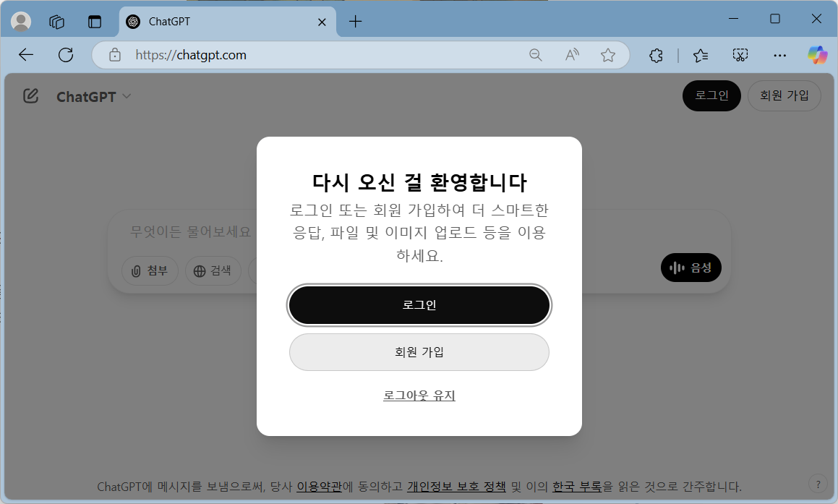
Task: Open Settings and more ellipsis menu
Action: [779, 55]
